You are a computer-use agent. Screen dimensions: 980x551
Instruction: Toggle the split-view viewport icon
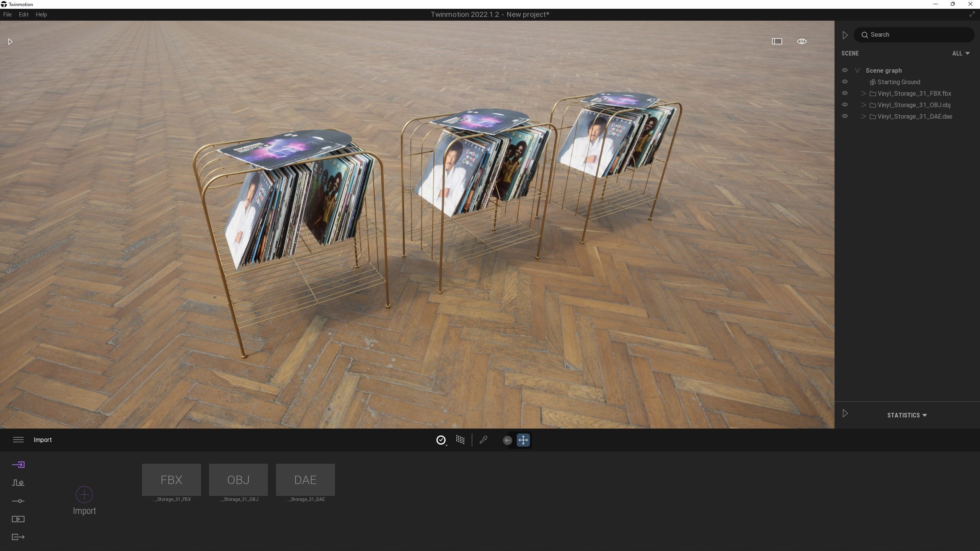(777, 41)
